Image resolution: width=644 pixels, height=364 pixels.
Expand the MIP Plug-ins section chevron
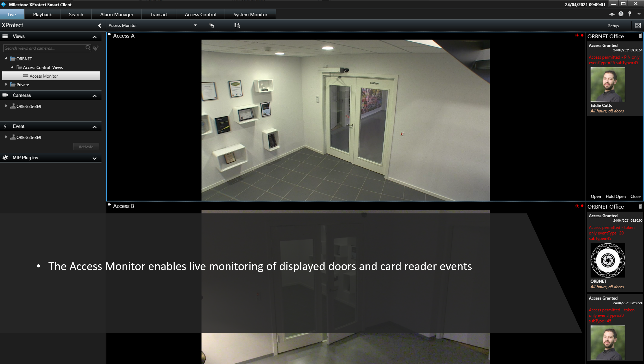[x=94, y=158]
